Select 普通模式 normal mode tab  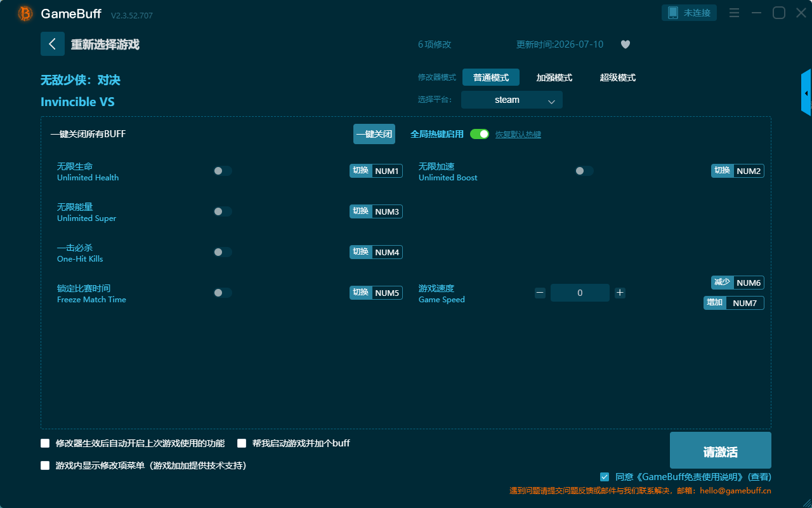point(491,77)
